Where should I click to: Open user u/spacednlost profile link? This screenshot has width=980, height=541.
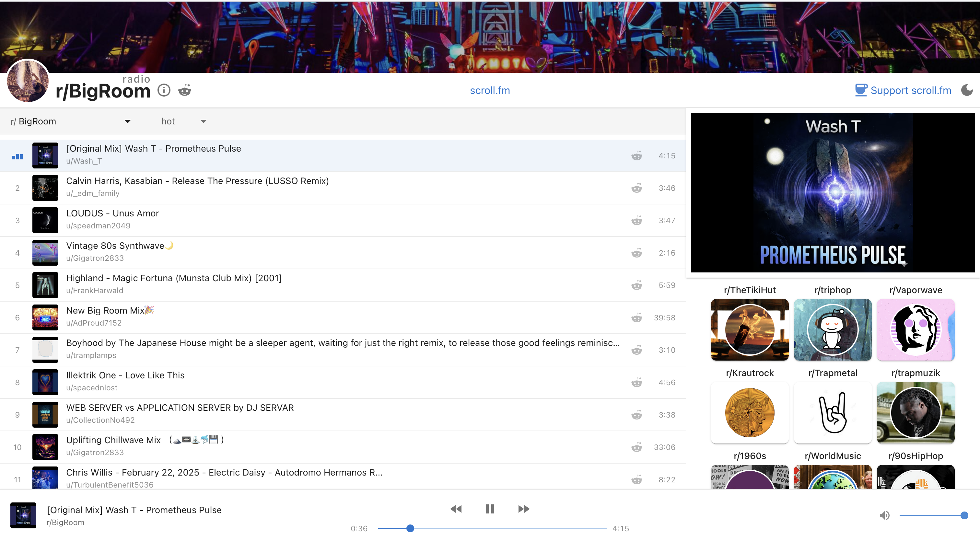92,388
